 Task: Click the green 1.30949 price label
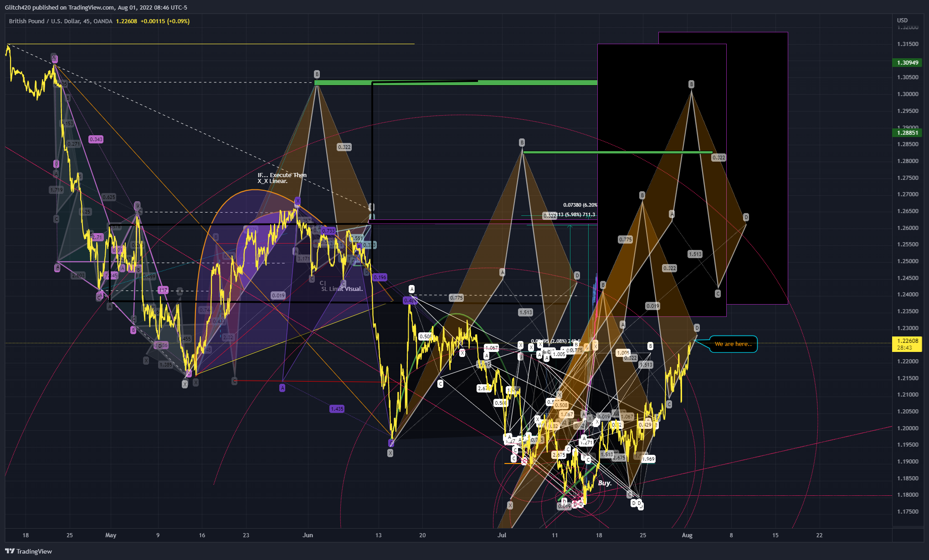point(907,62)
